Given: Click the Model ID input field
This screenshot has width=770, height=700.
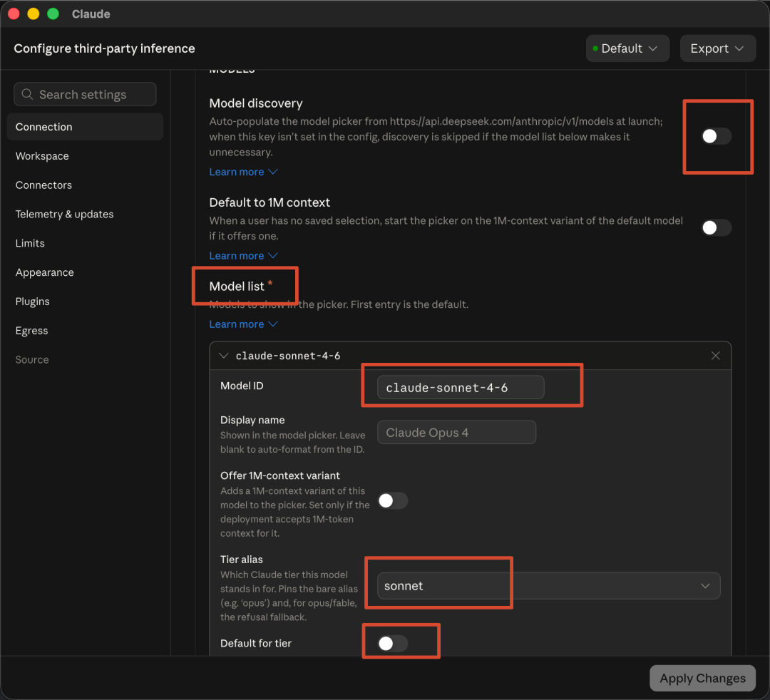Looking at the screenshot, I should coord(460,387).
